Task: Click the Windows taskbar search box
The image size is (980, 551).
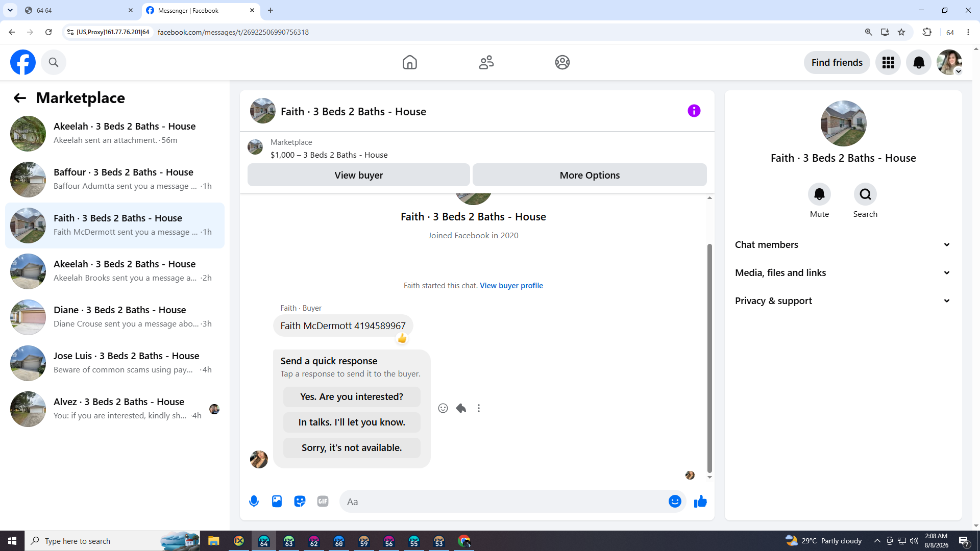Action: click(112, 541)
